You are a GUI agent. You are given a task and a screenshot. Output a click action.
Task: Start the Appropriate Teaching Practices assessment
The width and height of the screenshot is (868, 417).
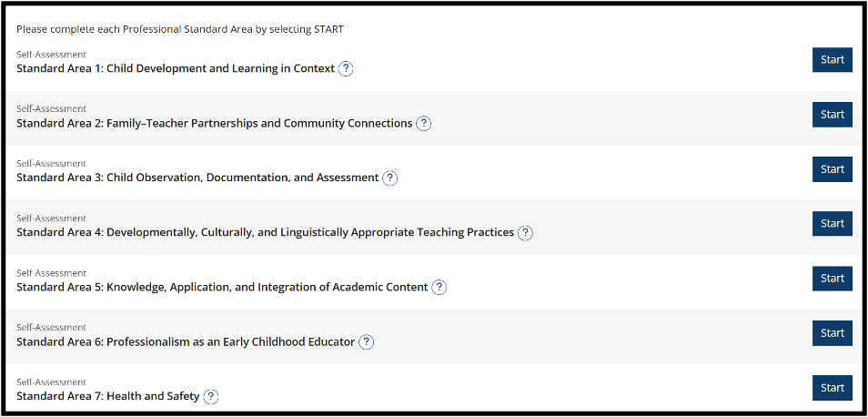832,224
